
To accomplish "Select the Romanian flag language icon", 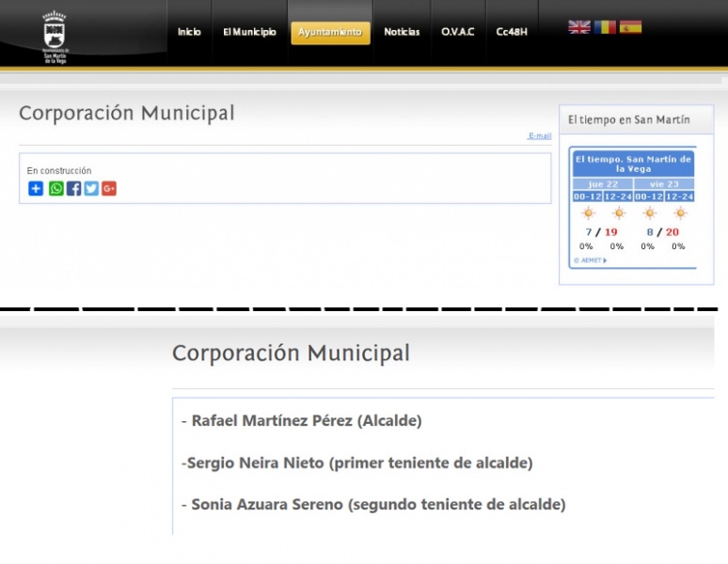I will 605,27.
